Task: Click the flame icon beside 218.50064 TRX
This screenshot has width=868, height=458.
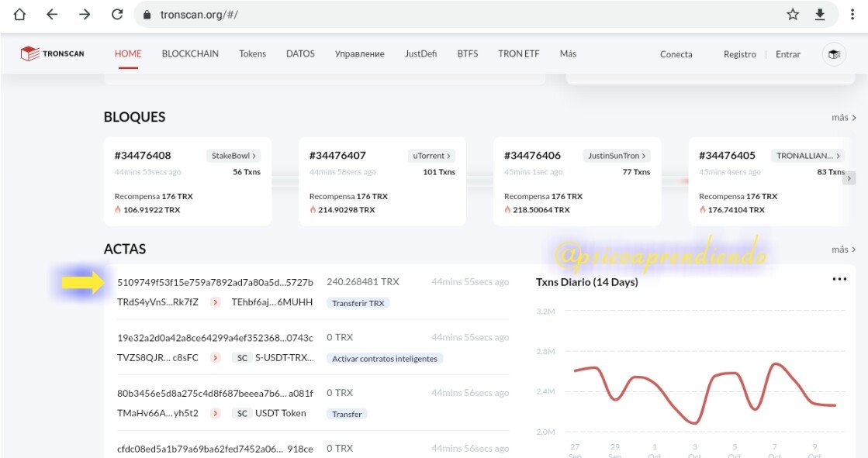Action: (507, 210)
